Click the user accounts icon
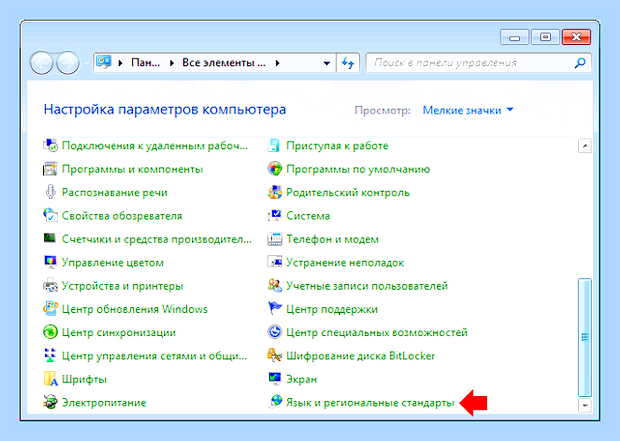This screenshot has width=620, height=441. [274, 286]
